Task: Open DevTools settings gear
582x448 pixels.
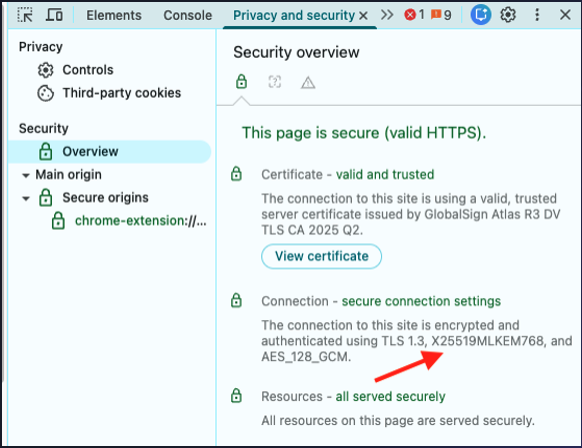Action: pos(508,15)
